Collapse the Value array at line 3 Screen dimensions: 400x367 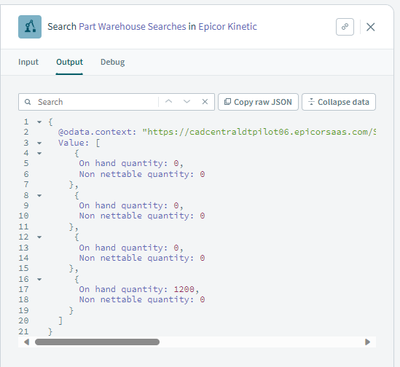pyautogui.click(x=39, y=143)
